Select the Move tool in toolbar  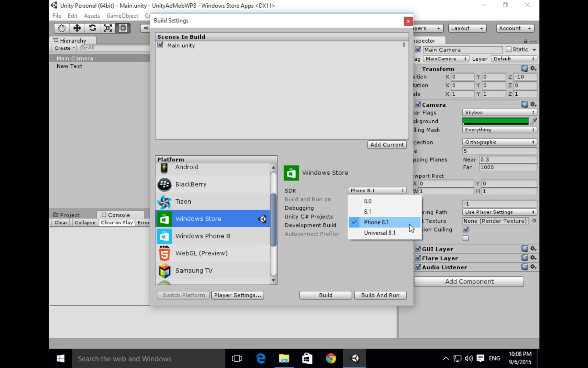77,28
